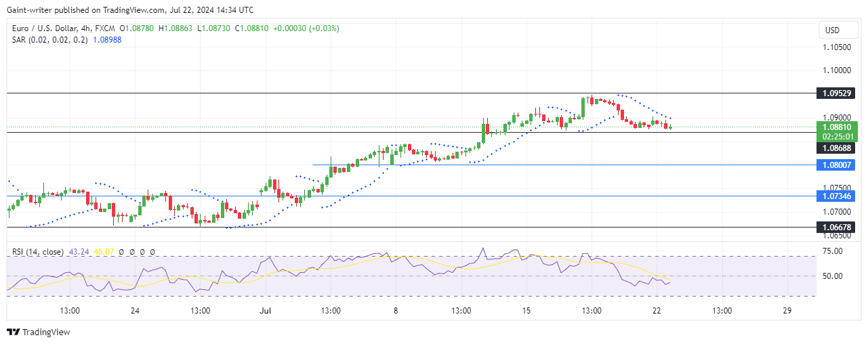Click the 24 date on time axis
This screenshot has width=868, height=344.
coord(135,311)
